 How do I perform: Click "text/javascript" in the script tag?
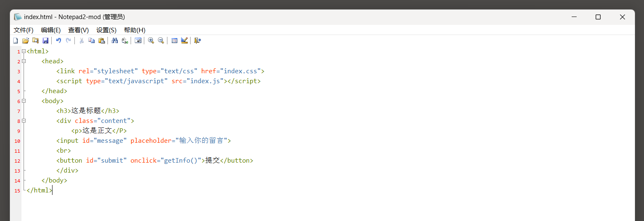(136, 81)
